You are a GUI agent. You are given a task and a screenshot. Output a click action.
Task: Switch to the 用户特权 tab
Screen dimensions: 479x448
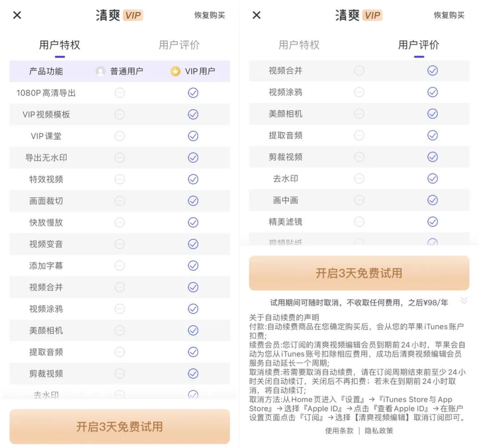point(59,44)
